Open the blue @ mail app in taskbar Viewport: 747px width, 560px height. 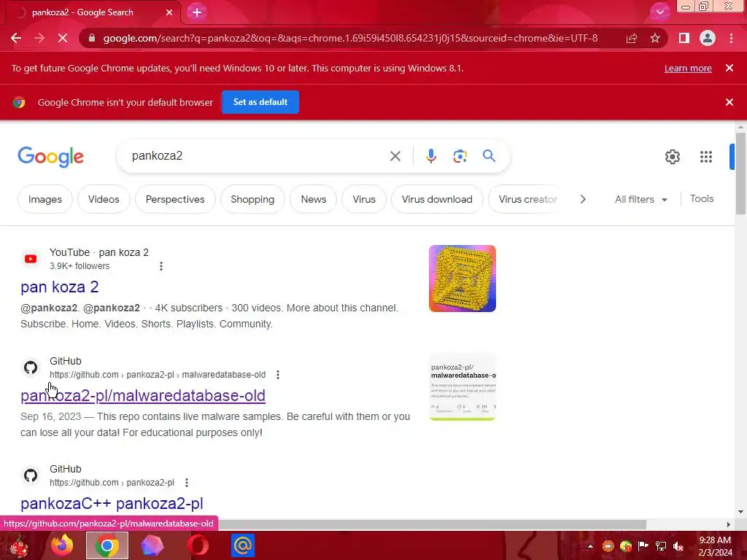(242, 545)
